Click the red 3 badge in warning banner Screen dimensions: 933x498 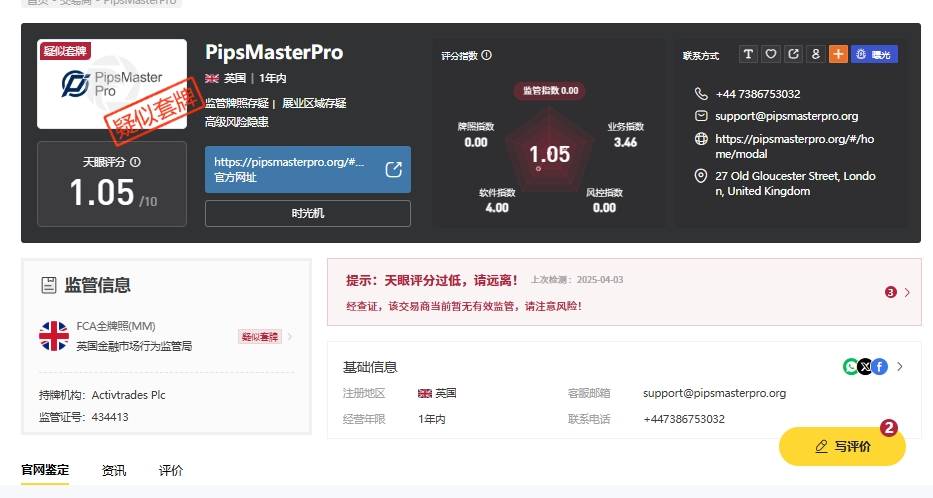point(890,292)
